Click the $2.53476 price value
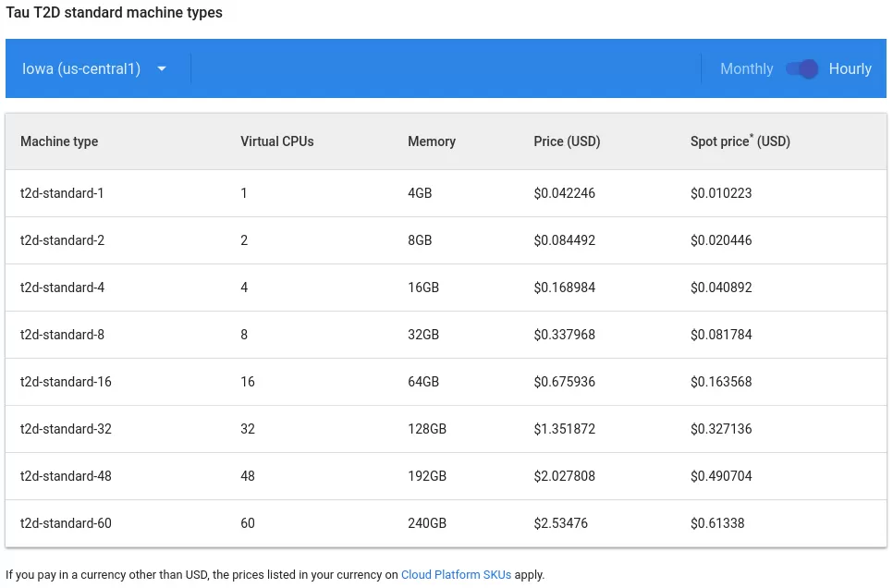The image size is (893, 588). (560, 523)
